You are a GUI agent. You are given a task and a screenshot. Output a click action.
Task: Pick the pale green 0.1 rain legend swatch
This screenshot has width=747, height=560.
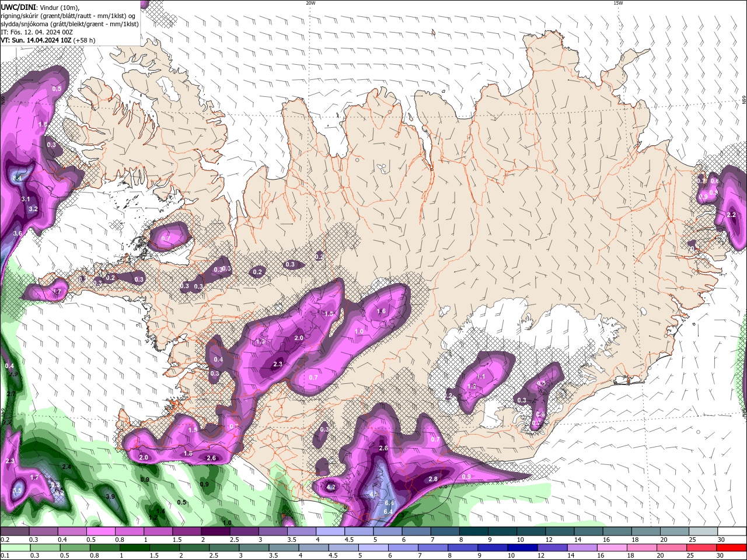tap(15, 547)
